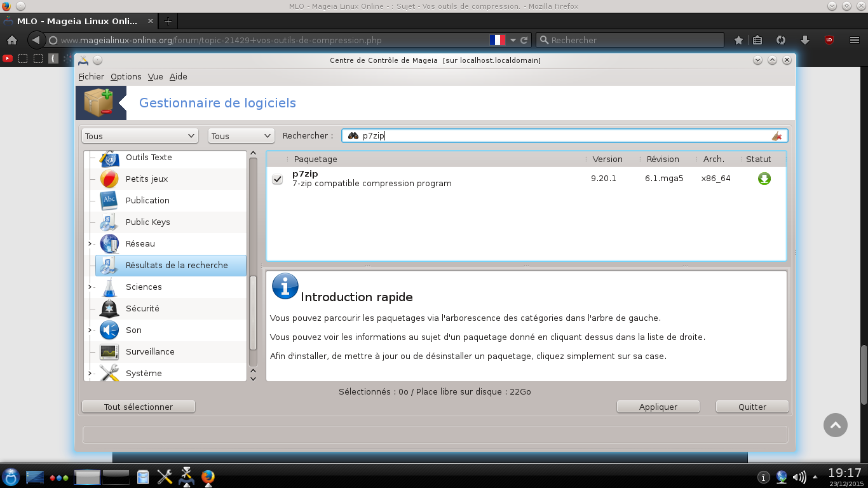Click the back-to-top arrow button on page
Viewport: 868px width, 488px height.
pyautogui.click(x=836, y=425)
